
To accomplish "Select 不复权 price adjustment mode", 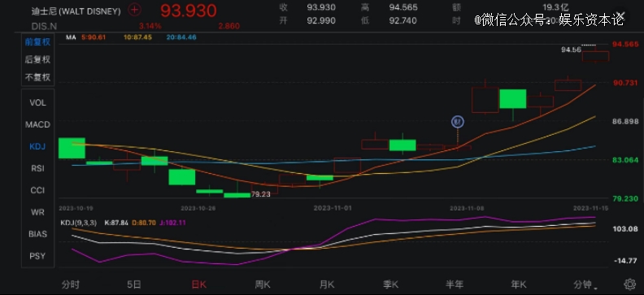I will (x=37, y=77).
